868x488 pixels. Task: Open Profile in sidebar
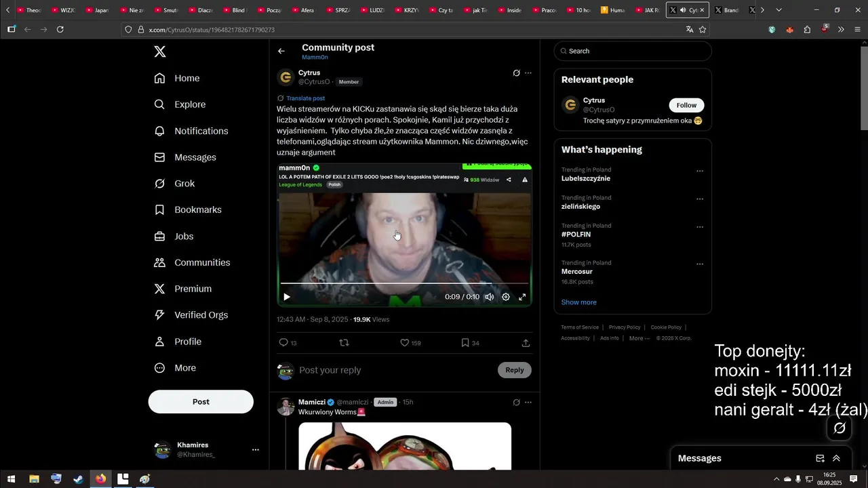[178, 342]
